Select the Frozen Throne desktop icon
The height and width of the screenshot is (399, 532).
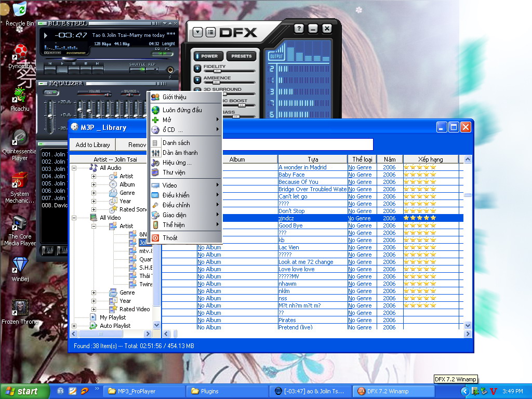tap(20, 308)
